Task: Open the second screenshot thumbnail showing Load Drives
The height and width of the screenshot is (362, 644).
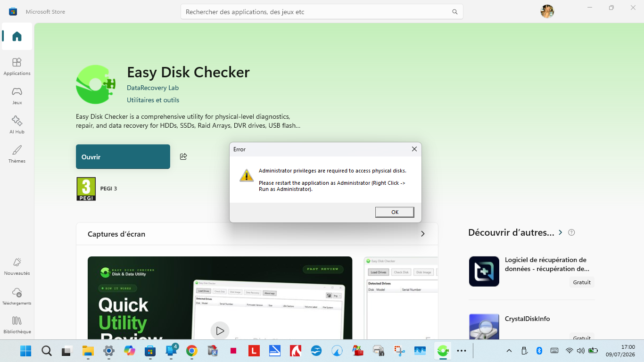Action: click(401, 298)
